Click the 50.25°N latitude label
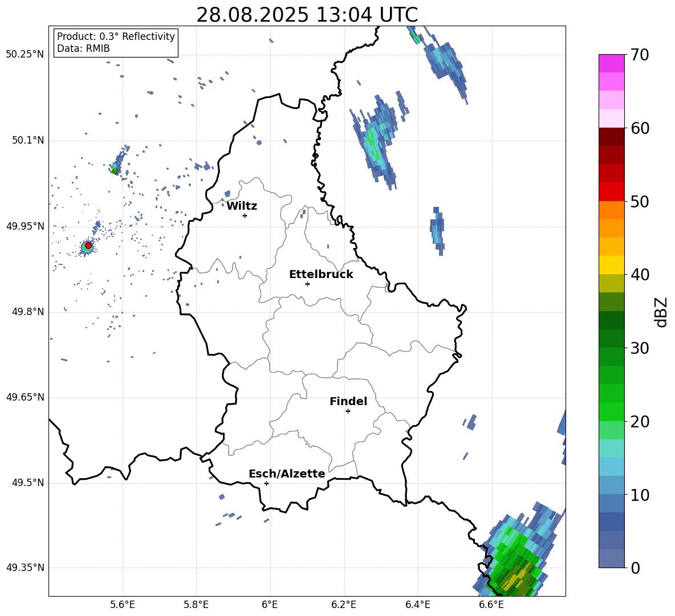This screenshot has height=616, width=675. click(x=25, y=55)
